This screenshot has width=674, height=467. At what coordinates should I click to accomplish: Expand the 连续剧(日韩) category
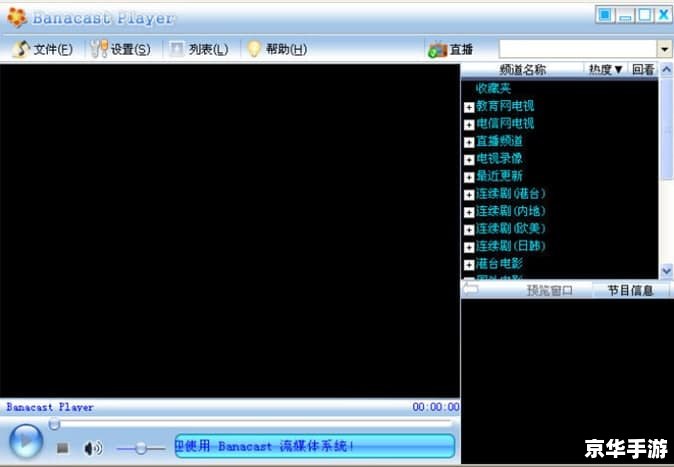point(469,247)
